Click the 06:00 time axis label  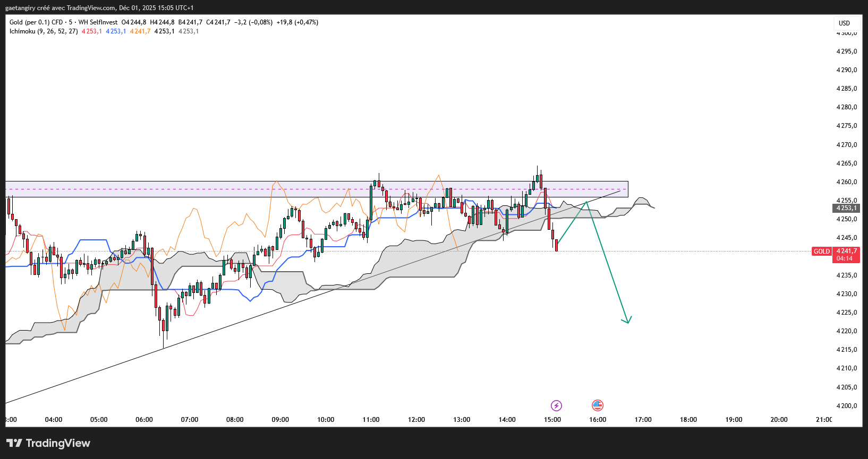144,420
